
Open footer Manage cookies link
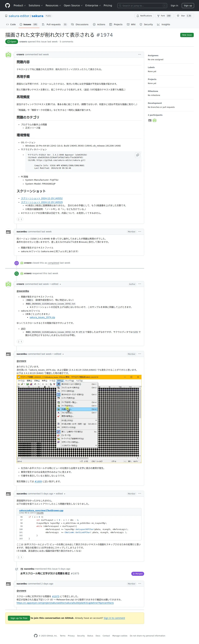120,636
